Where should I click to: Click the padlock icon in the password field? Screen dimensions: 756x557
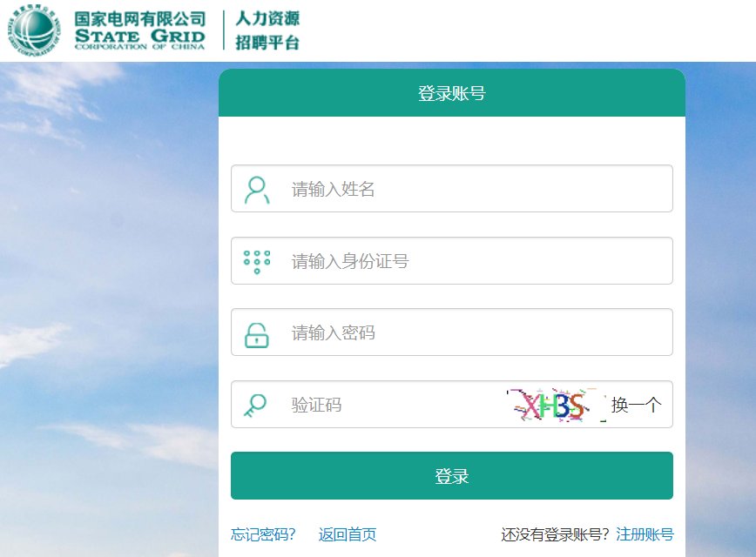255,332
